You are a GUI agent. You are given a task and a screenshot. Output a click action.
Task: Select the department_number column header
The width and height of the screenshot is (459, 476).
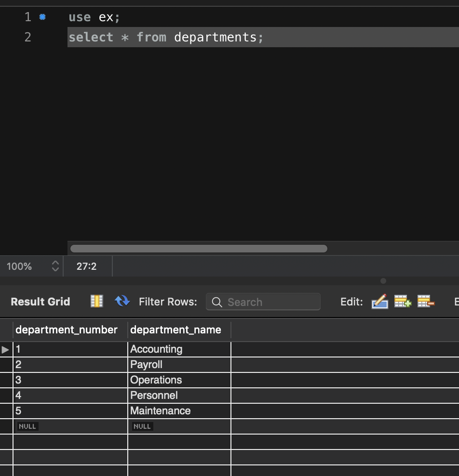[x=67, y=330]
